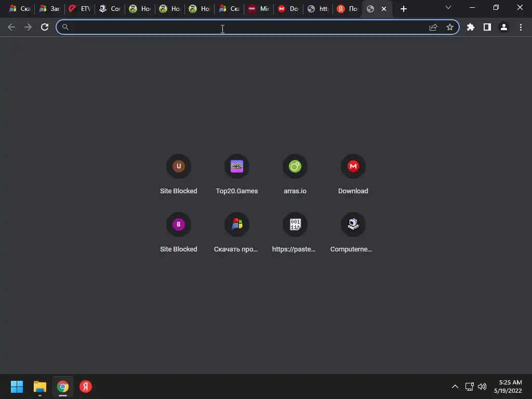532x399 pixels.
Task: Close the current new tab
Action: [384, 9]
